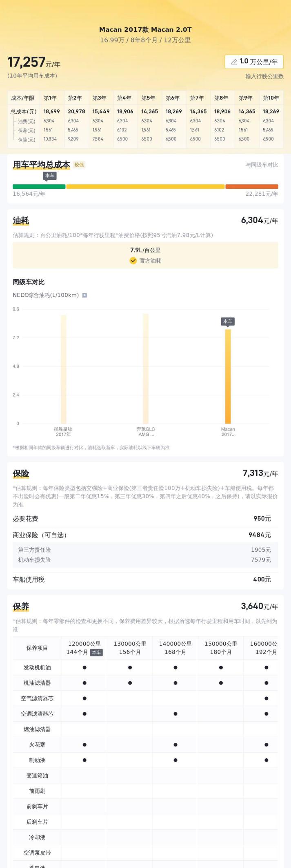Viewport: 291px width, 868px height.
Task: Tap the 本车 marker above the cost bar
Action: pyautogui.click(x=49, y=176)
